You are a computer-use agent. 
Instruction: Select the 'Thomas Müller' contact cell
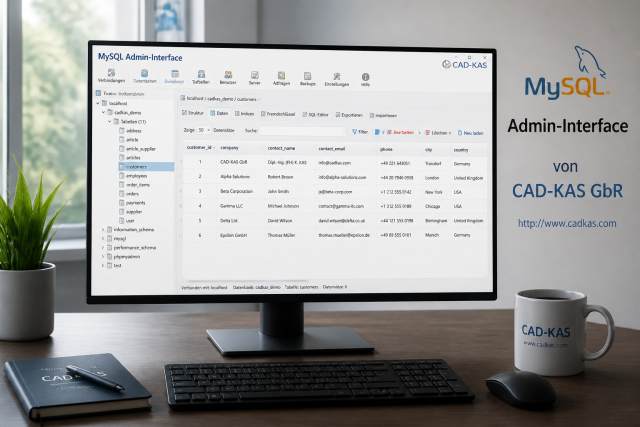(281, 235)
